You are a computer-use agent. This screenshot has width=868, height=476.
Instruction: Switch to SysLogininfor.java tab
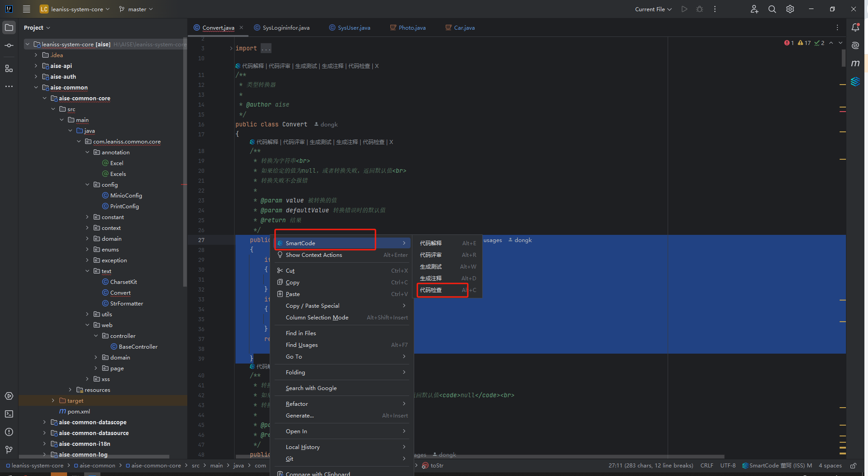pyautogui.click(x=282, y=27)
